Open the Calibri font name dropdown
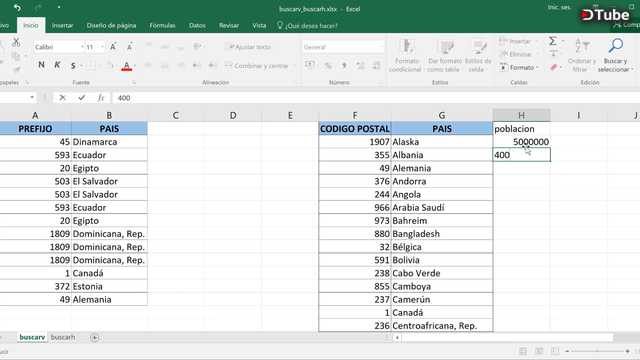This screenshot has width=640, height=360. pos(82,47)
